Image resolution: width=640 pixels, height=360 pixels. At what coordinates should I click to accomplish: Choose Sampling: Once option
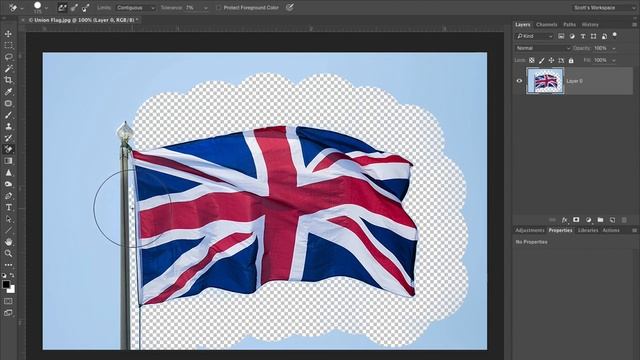pos(74,7)
